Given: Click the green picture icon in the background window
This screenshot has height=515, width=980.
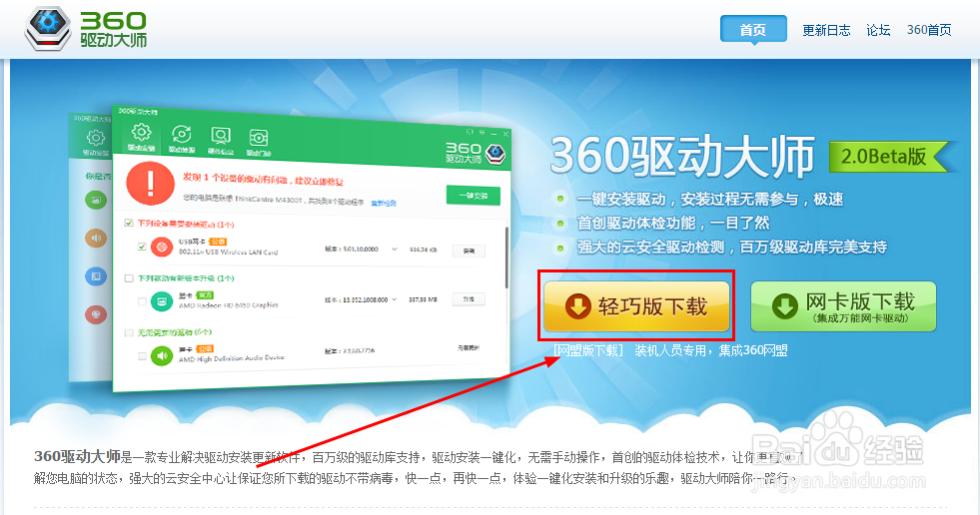Looking at the screenshot, I should [x=96, y=201].
